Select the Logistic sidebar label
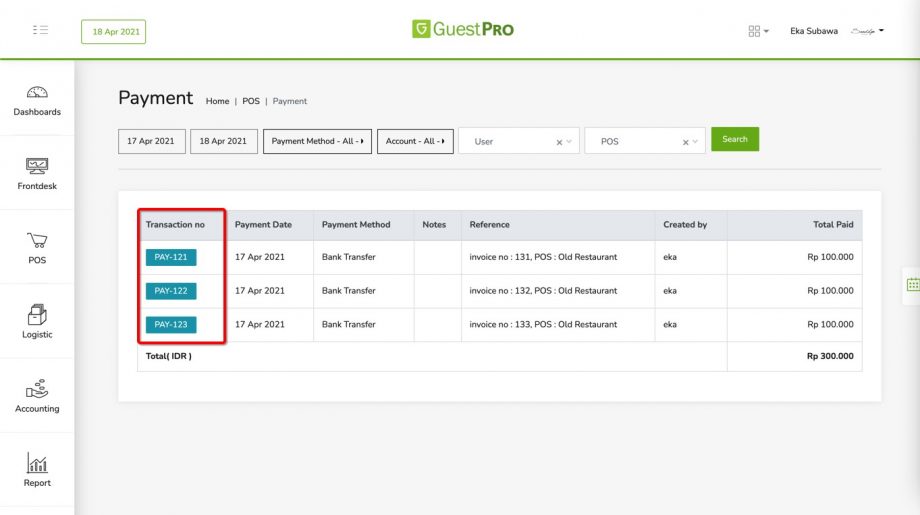920x515 pixels. tap(37, 334)
